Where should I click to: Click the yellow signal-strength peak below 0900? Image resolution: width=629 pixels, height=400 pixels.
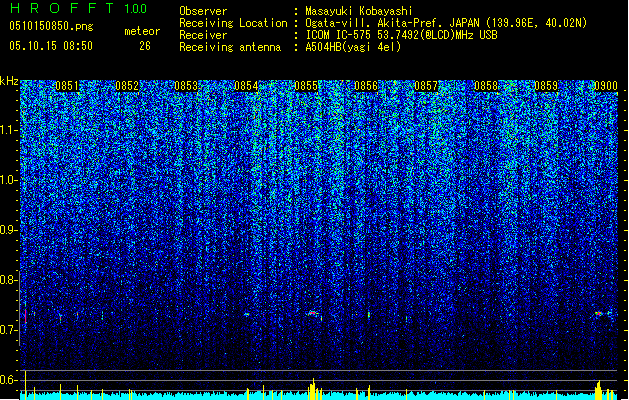599,390
